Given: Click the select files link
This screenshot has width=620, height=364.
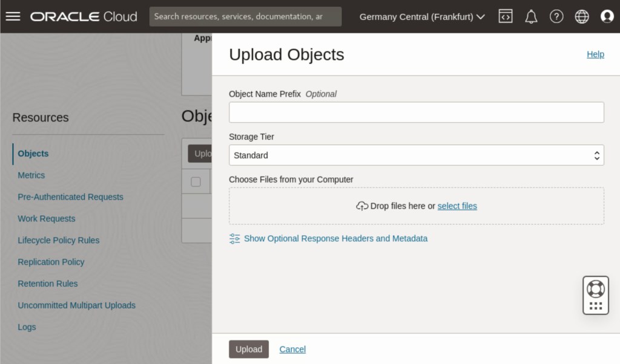Looking at the screenshot, I should point(457,206).
